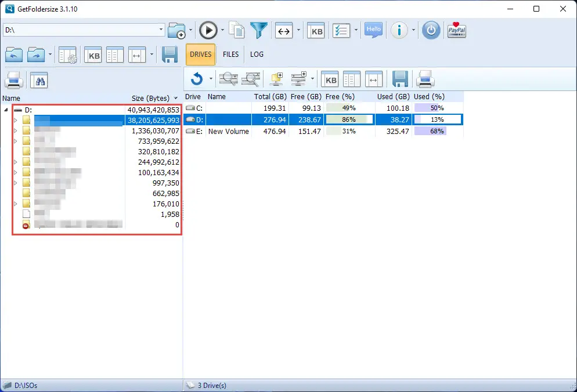Switch to the LOG tab

pos(257,55)
